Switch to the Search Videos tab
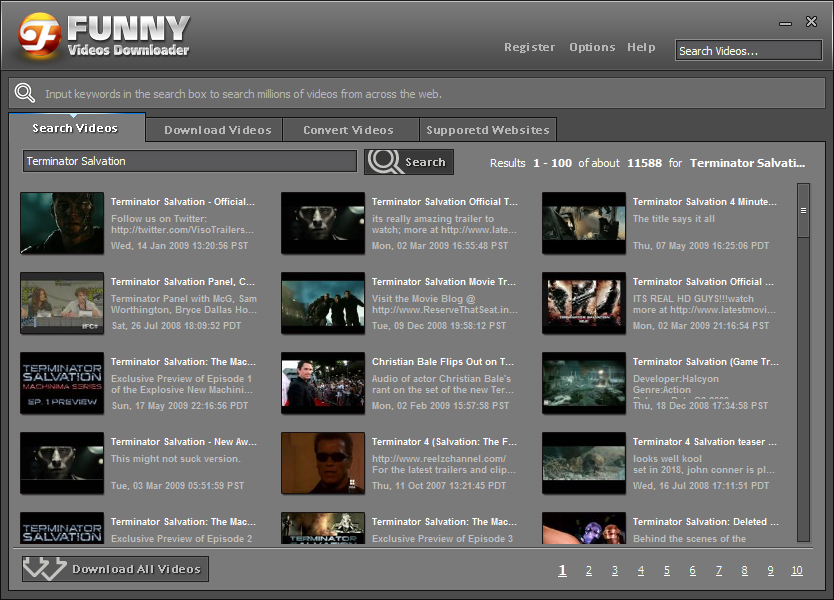The image size is (834, 600). pos(77,128)
